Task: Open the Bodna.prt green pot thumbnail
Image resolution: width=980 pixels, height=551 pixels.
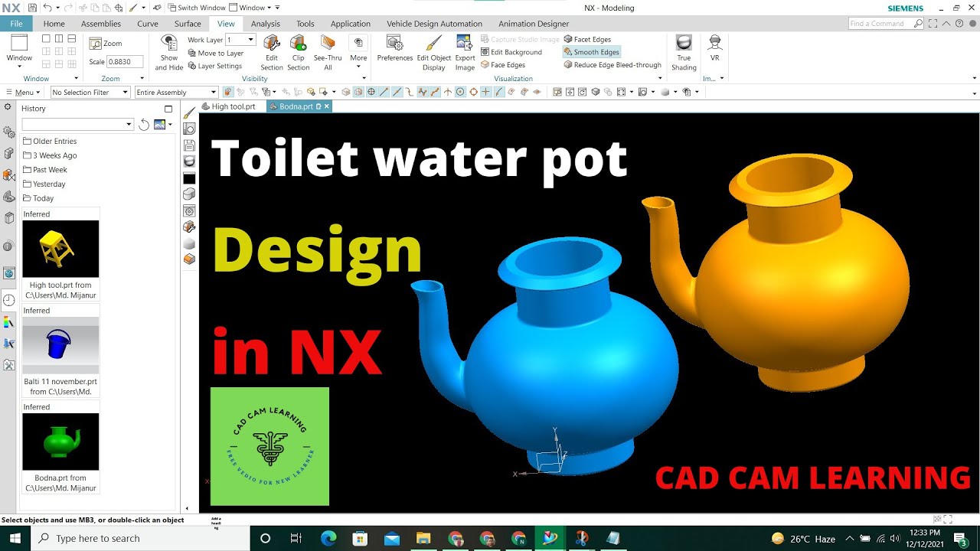Action: coord(60,442)
